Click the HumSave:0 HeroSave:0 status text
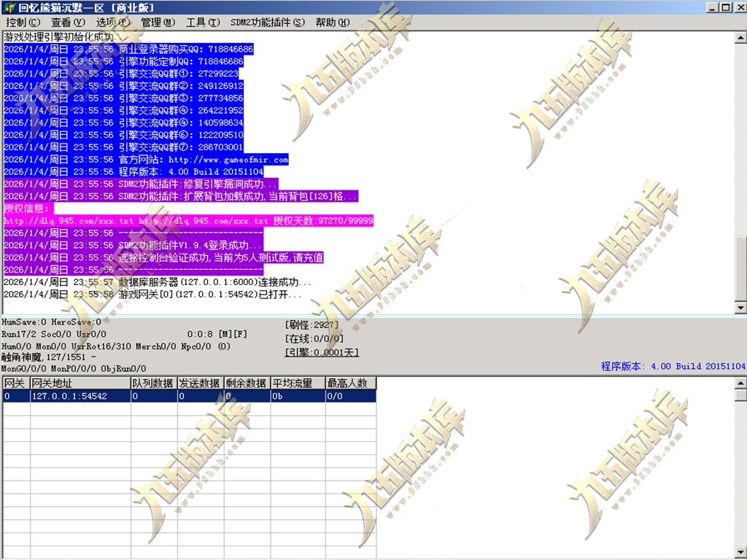 coord(52,322)
